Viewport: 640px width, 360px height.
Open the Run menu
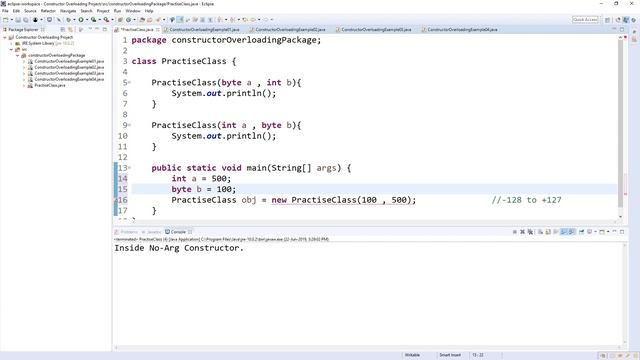(118, 11)
